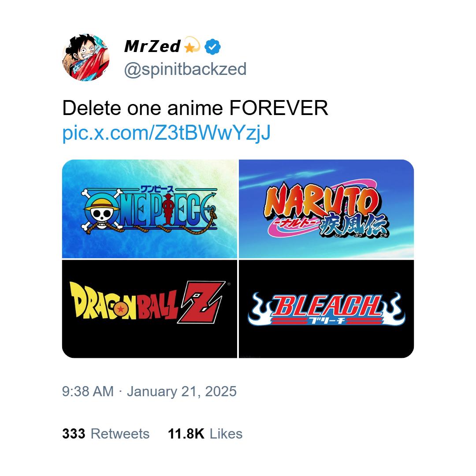Open the Naruto Shippuden logo image
Image resolution: width=476 pixels, height=476 pixels.
[x=326, y=208]
